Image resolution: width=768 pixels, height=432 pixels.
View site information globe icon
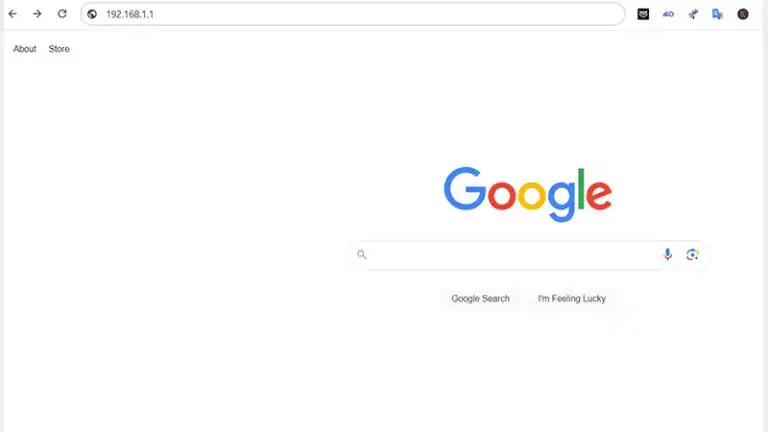[x=92, y=14]
